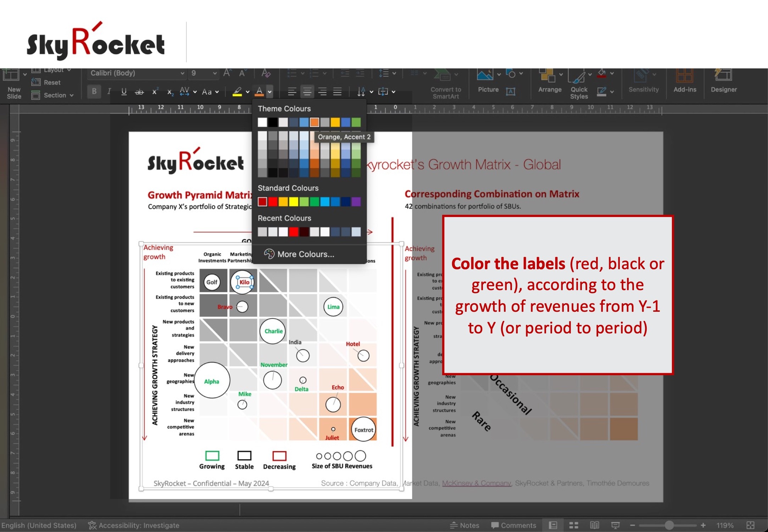Toggle the Notes pane

point(464,525)
